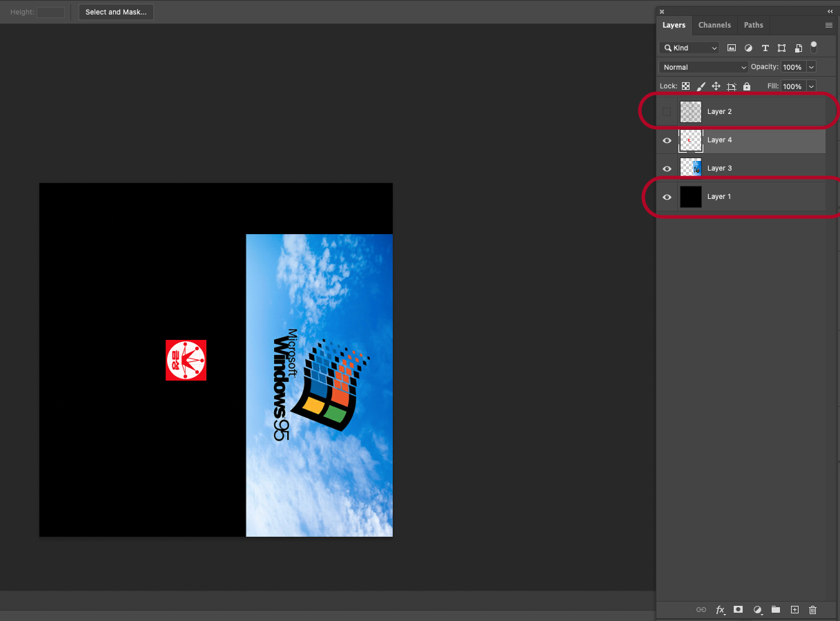
Task: Select the Layer 2 thumbnail
Action: click(x=691, y=112)
